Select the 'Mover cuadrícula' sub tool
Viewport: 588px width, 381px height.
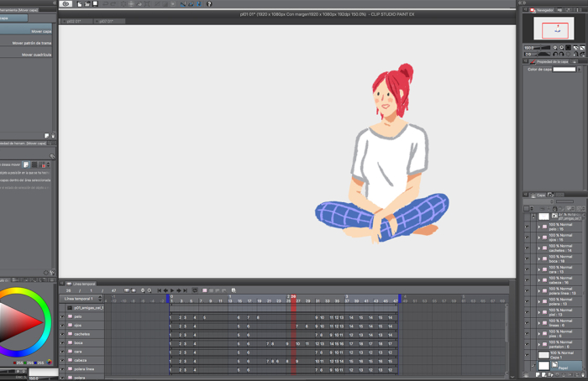click(x=36, y=55)
